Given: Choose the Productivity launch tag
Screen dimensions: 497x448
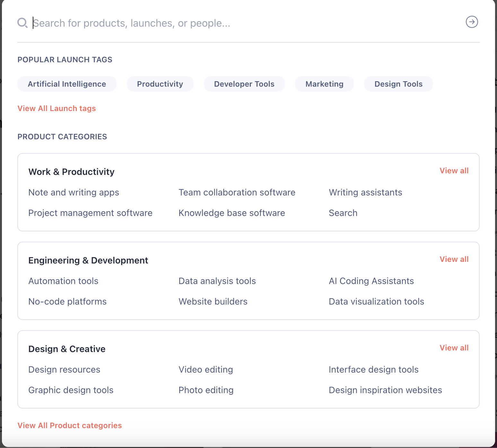Looking at the screenshot, I should click(x=160, y=84).
